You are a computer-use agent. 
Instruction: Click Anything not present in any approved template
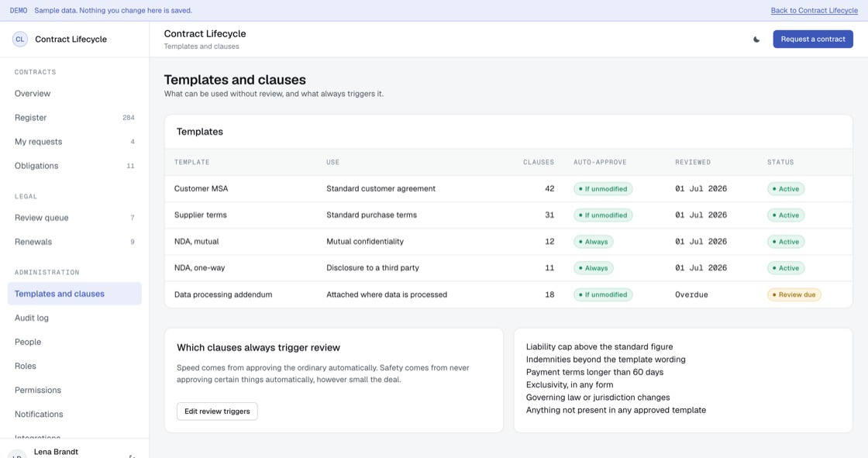click(616, 411)
